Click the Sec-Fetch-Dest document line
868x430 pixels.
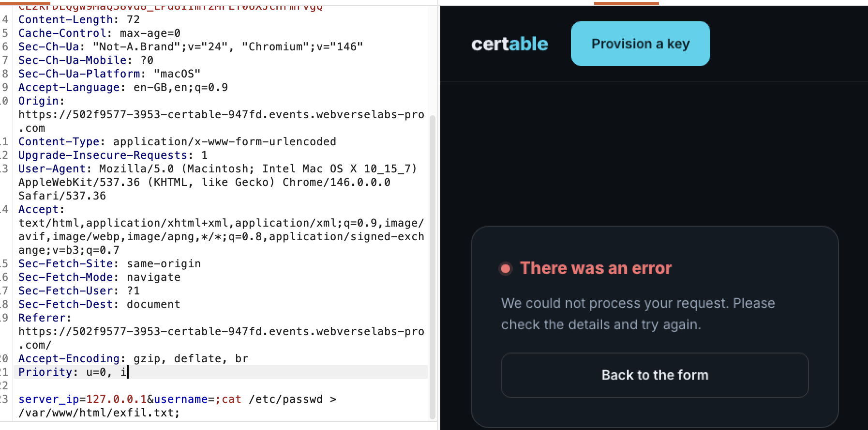99,305
